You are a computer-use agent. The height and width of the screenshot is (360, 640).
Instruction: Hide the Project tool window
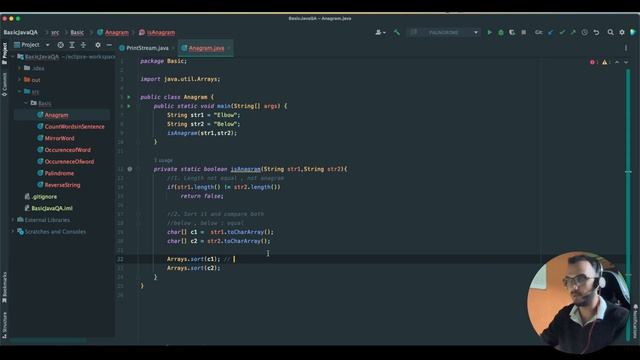[x=109, y=45]
